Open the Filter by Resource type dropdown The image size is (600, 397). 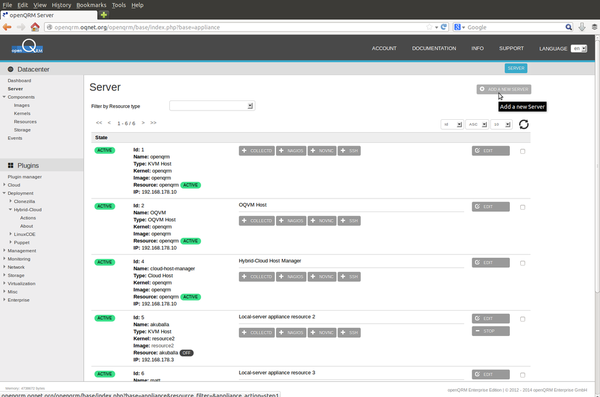(212, 106)
